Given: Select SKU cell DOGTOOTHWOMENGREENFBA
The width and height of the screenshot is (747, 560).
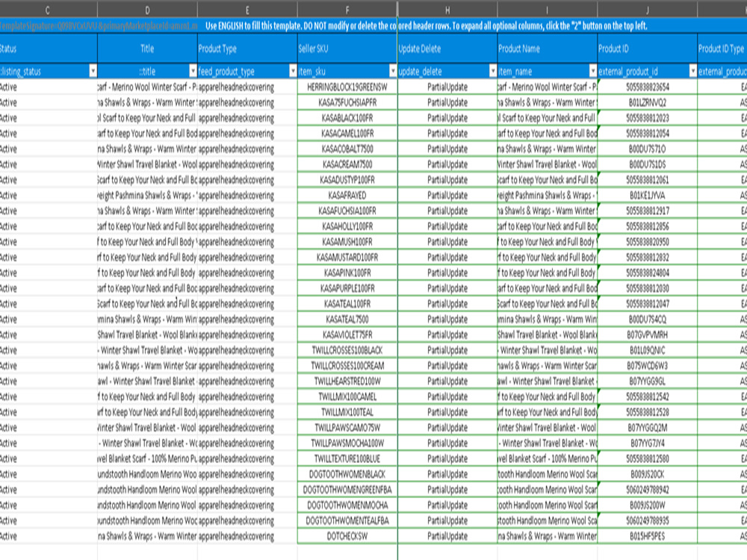Looking at the screenshot, I should tap(347, 489).
